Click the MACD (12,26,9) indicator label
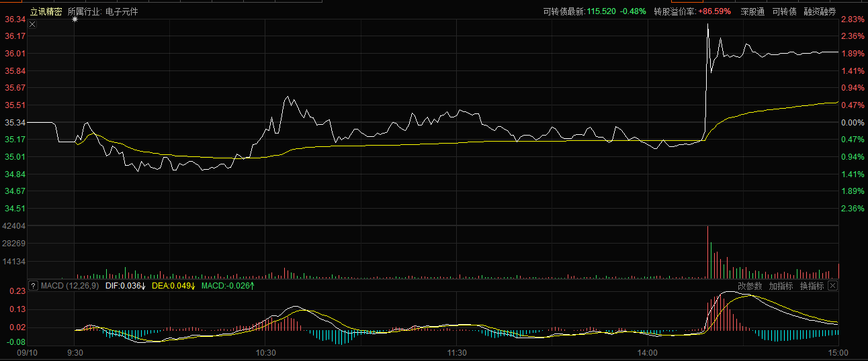 69,286
